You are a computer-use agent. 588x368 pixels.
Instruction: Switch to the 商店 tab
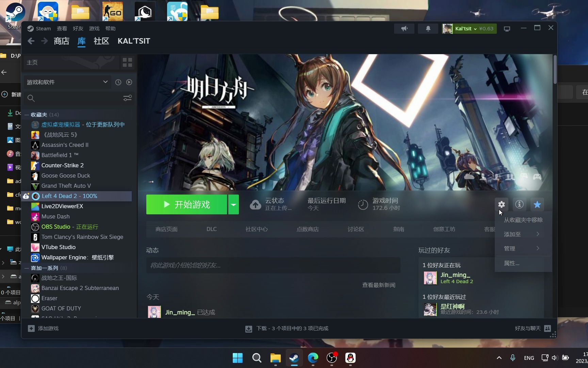pos(62,41)
